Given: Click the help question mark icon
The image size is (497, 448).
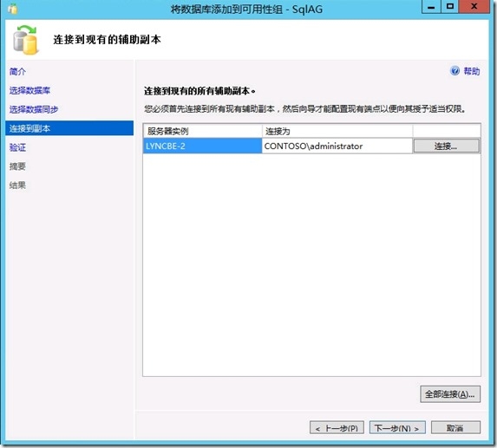Looking at the screenshot, I should [x=454, y=70].
